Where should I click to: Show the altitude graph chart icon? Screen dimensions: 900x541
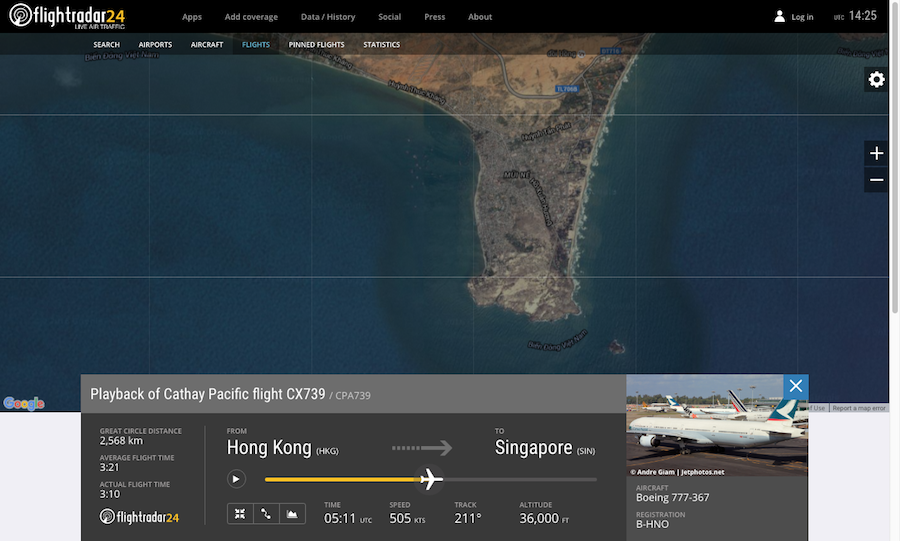pos(292,513)
